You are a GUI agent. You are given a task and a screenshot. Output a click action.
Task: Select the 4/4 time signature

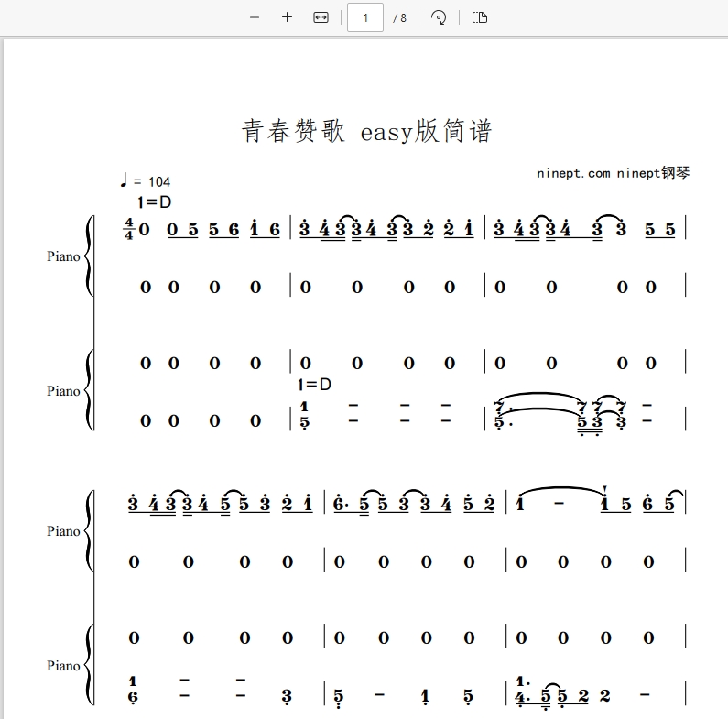point(128,229)
